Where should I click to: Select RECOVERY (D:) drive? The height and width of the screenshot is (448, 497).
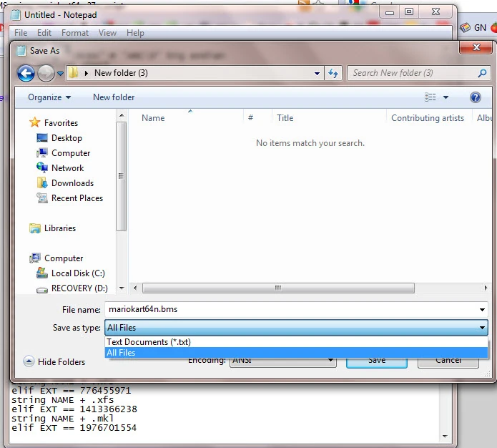79,288
